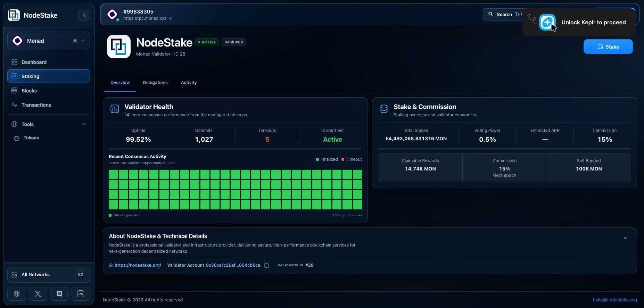Click Total Staked 54,493,068.831316 MON value
This screenshot has height=308, width=644.
pos(416,139)
